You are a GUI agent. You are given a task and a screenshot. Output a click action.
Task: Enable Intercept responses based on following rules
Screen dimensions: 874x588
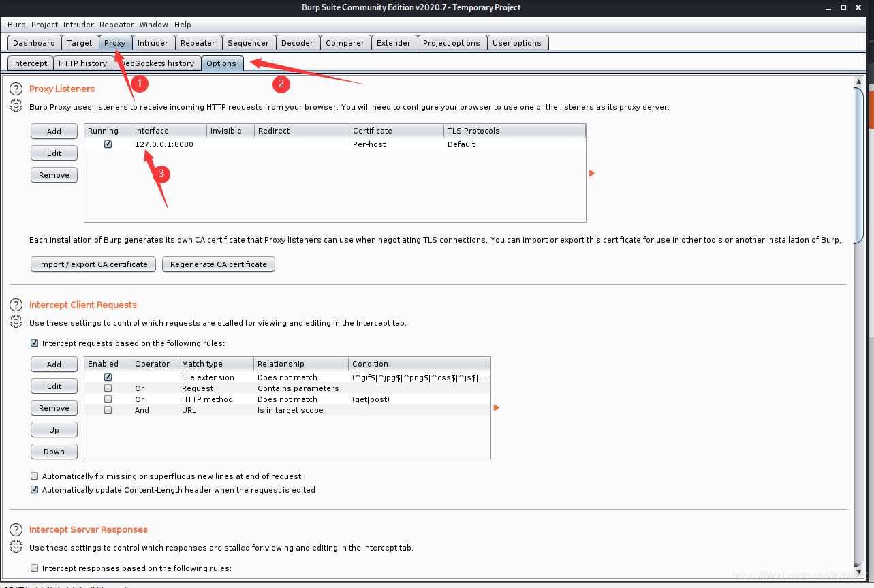[x=35, y=568]
